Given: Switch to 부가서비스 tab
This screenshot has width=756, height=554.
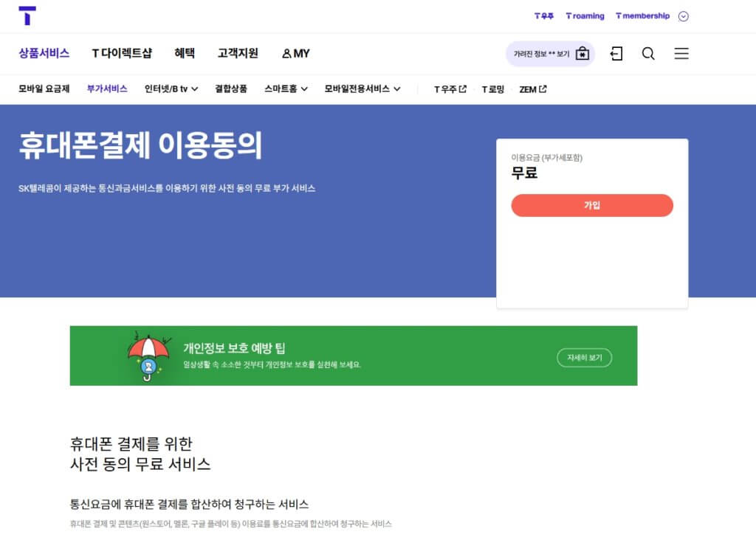Looking at the screenshot, I should [x=107, y=89].
